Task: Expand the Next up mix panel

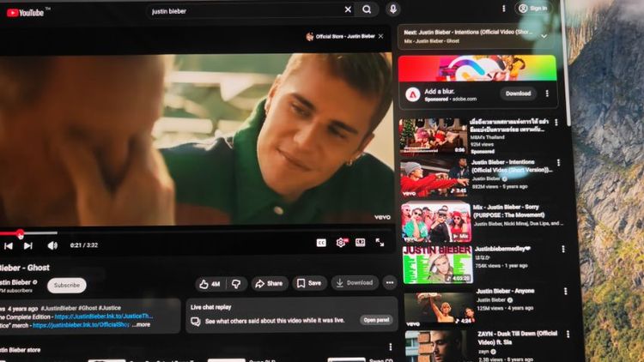Action: 544,37
